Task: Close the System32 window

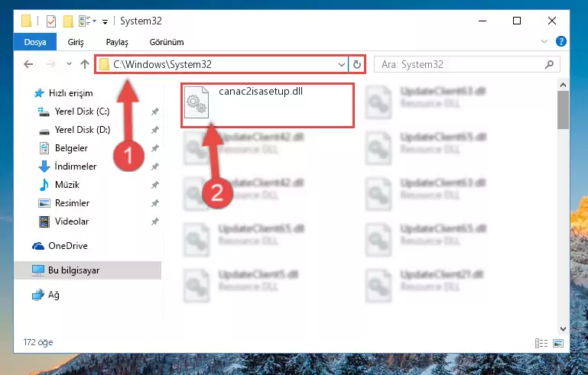Action: 551,21
